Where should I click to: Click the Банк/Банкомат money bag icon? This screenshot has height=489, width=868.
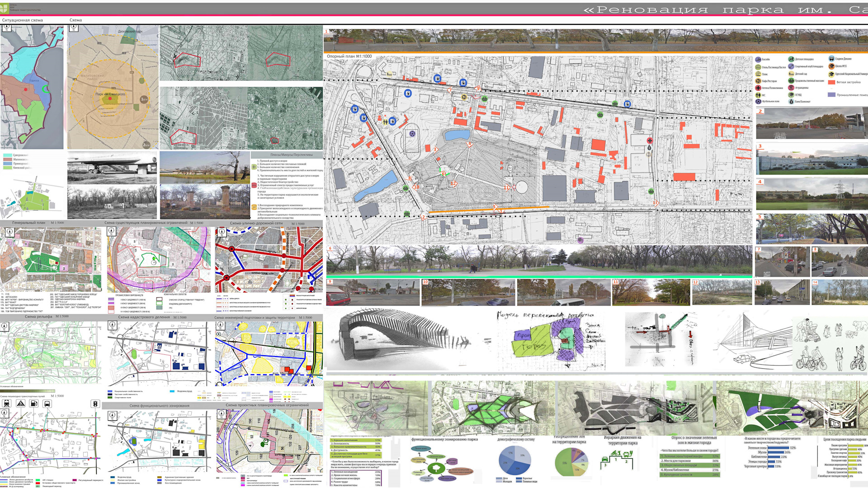791,102
